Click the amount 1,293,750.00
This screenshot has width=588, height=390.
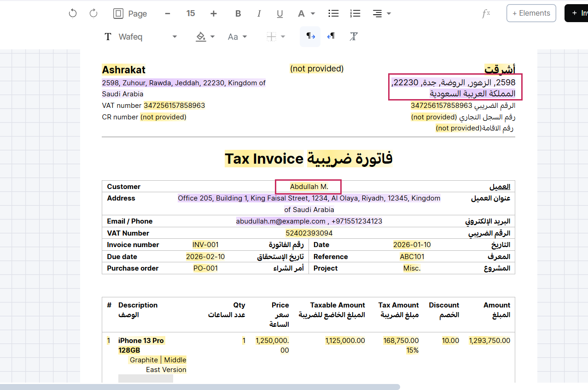click(489, 341)
